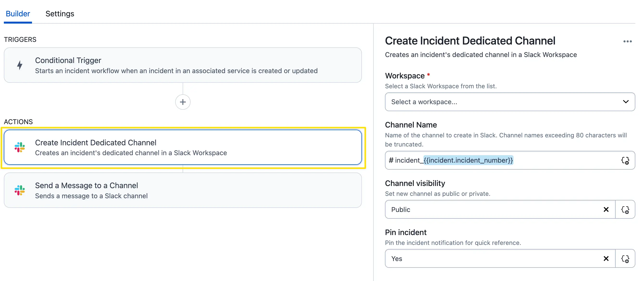Viewport: 644px width, 281px height.
Task: Clear the Yes value in Pin incident
Action: tap(606, 258)
